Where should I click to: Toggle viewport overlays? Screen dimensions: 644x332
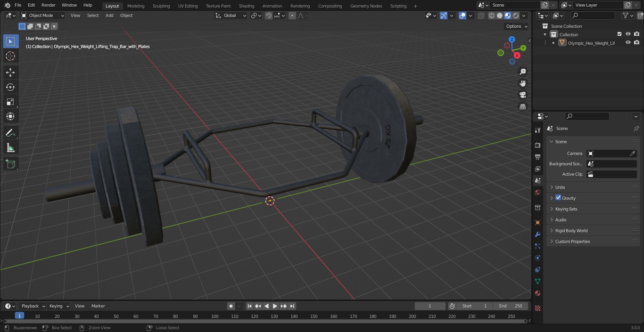462,16
